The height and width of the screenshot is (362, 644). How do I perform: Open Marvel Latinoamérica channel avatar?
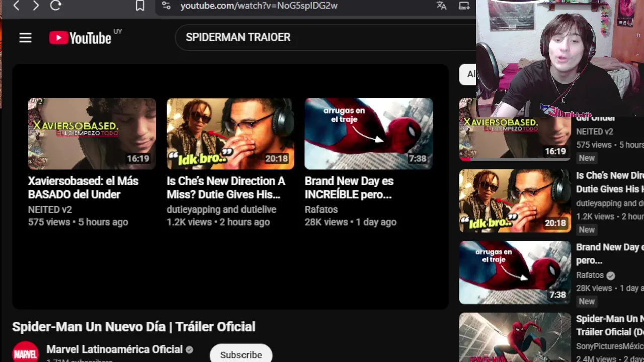(25, 352)
